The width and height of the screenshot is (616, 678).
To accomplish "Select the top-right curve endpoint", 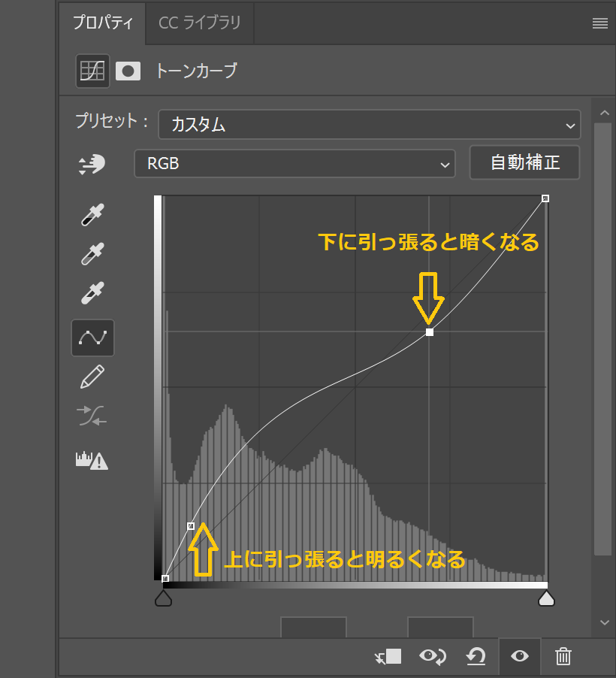I will pyautogui.click(x=545, y=198).
